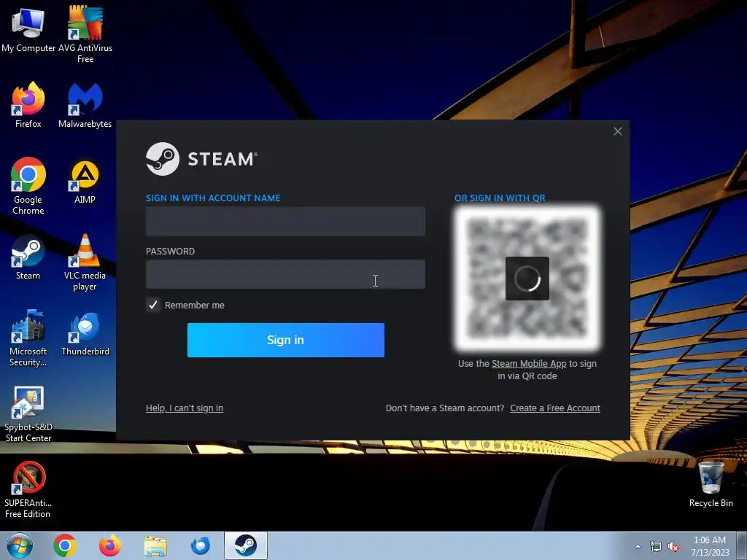The image size is (747, 560).
Task: Click the muted volume tray icon
Action: point(673,547)
